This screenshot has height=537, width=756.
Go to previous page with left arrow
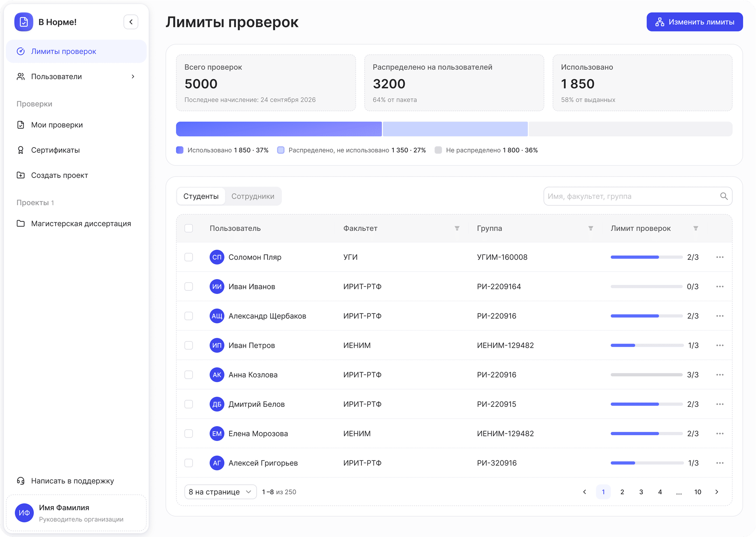pos(584,492)
